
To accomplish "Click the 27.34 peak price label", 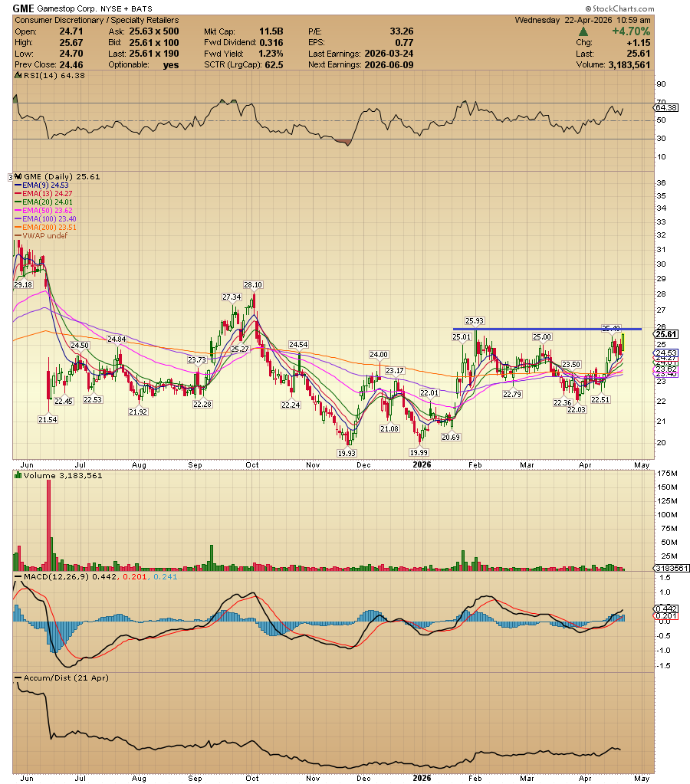I will click(232, 297).
